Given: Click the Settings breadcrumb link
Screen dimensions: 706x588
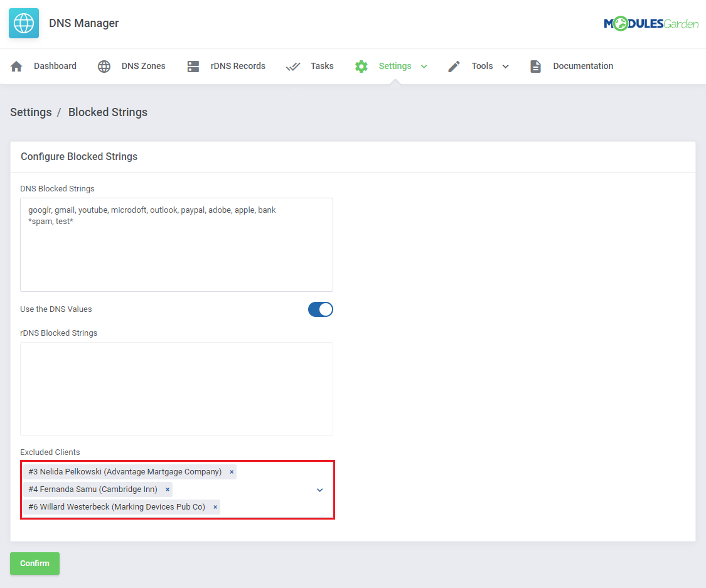Looking at the screenshot, I should point(31,112).
